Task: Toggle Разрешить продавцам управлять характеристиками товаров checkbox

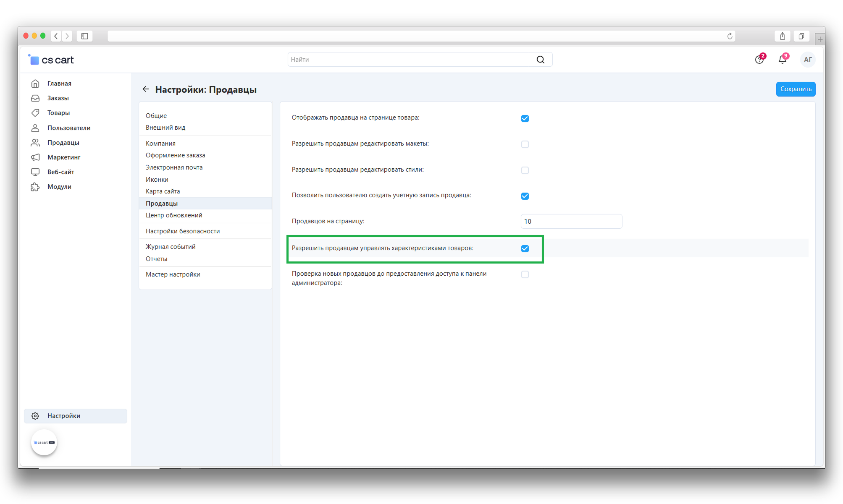Action: pyautogui.click(x=525, y=248)
